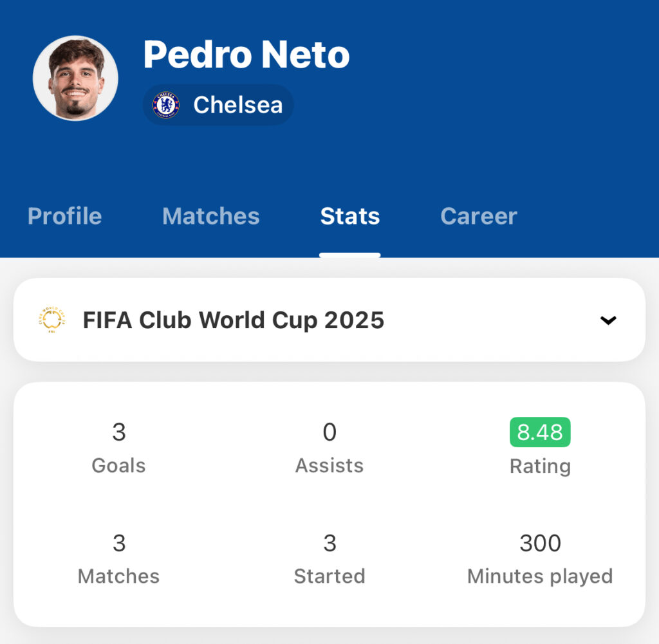Select the Stats tab
The width and height of the screenshot is (659, 644).
point(349,216)
